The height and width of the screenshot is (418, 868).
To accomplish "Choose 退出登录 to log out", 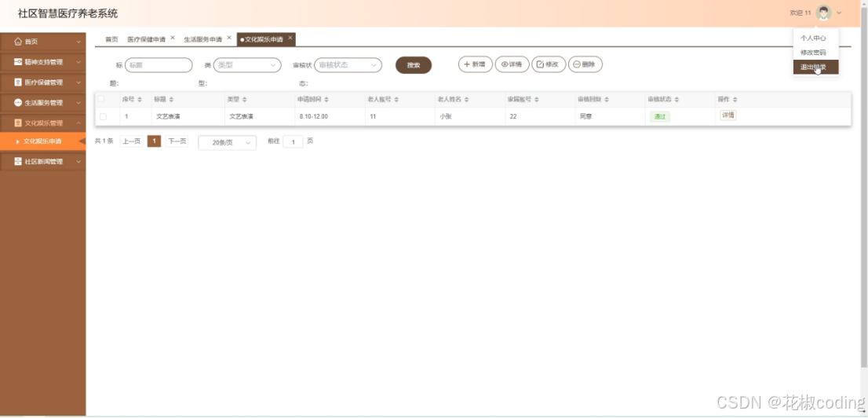I will tap(816, 67).
